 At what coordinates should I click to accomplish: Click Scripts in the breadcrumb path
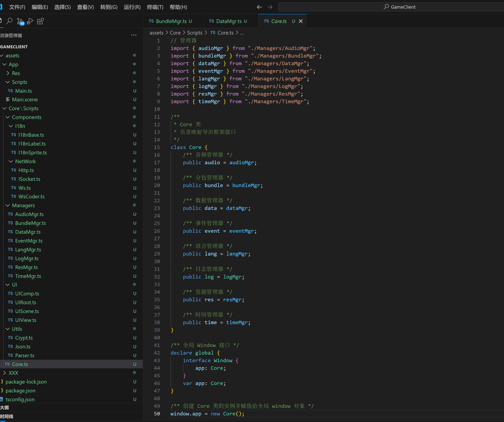pos(194,33)
